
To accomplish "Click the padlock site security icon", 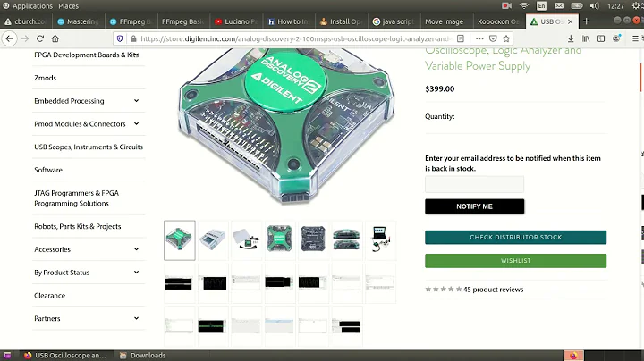I will 133,38.
